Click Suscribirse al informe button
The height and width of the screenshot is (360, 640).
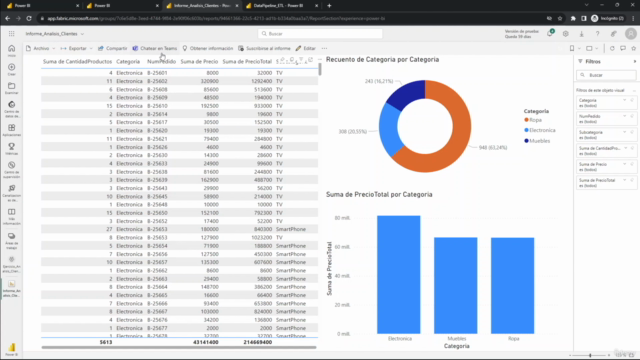264,48
